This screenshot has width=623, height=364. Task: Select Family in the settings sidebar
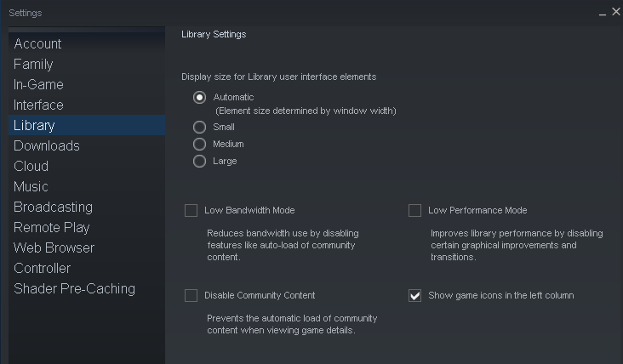click(33, 65)
